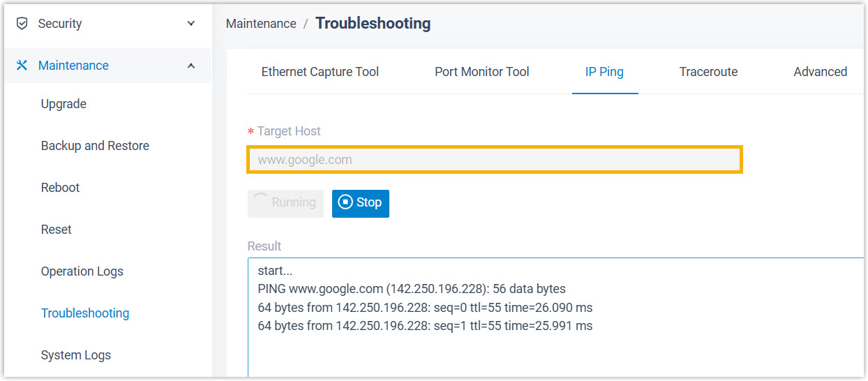Open System Logs
This screenshot has width=868, height=381.
coord(76,355)
